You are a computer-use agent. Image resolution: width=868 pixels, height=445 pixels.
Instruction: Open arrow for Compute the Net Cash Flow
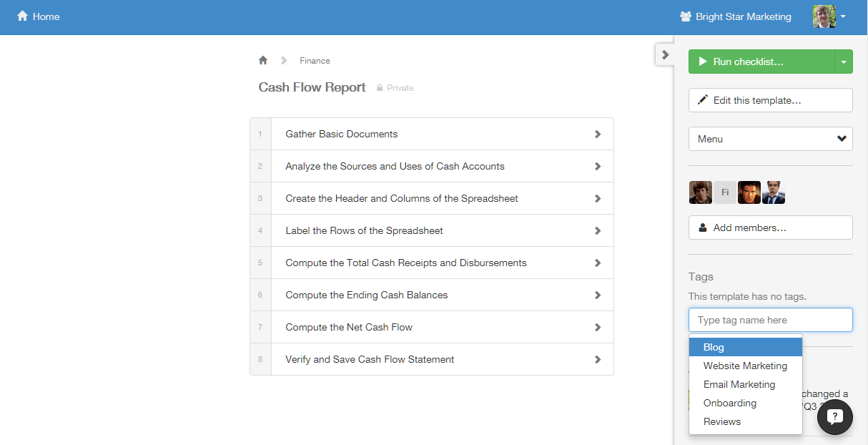(x=598, y=328)
